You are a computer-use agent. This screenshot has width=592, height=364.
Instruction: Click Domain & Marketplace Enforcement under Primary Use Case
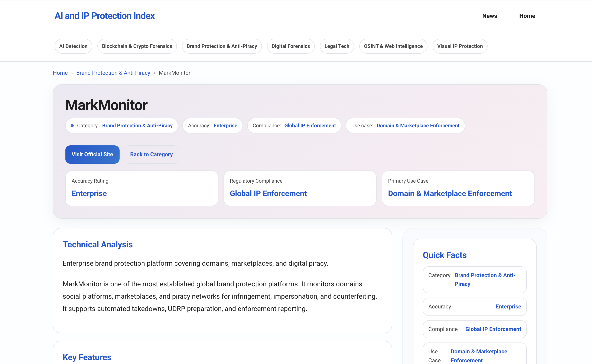[x=450, y=193]
